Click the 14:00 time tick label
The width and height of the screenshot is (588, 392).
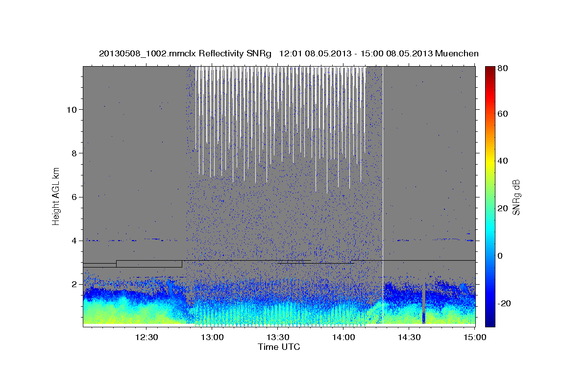tap(343, 337)
